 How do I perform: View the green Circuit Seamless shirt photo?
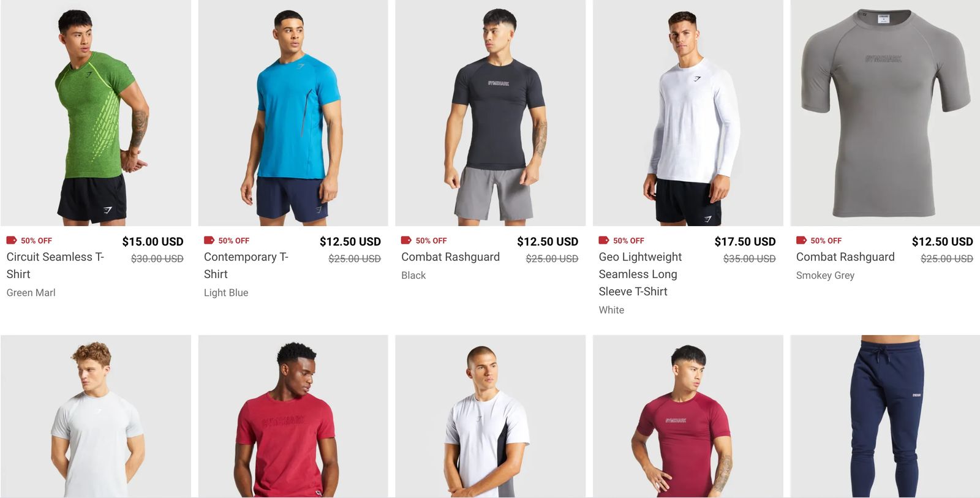[96, 113]
